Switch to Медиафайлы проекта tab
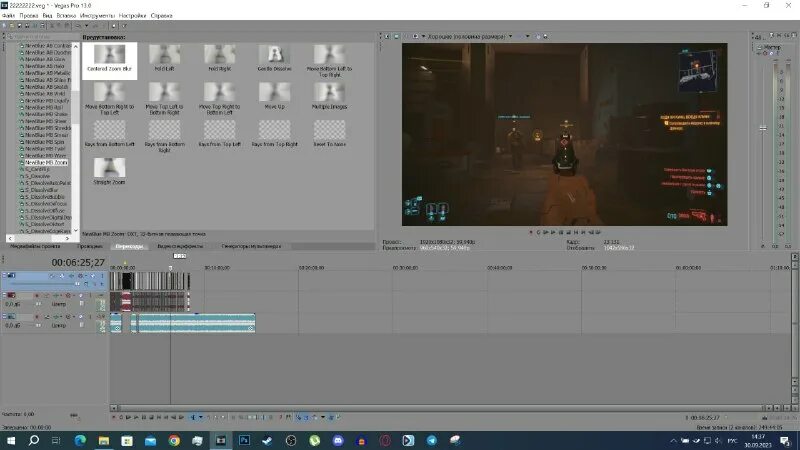This screenshot has width=800, height=450. pos(35,246)
